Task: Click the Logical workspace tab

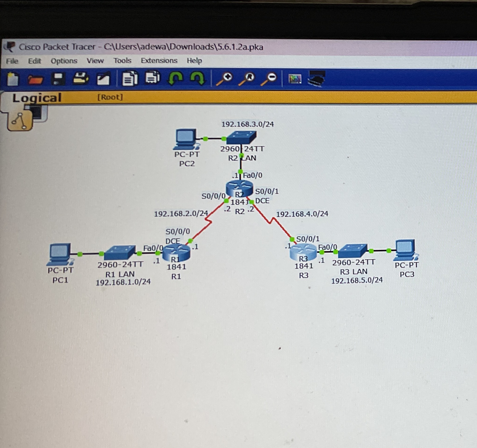Action: click(37, 98)
